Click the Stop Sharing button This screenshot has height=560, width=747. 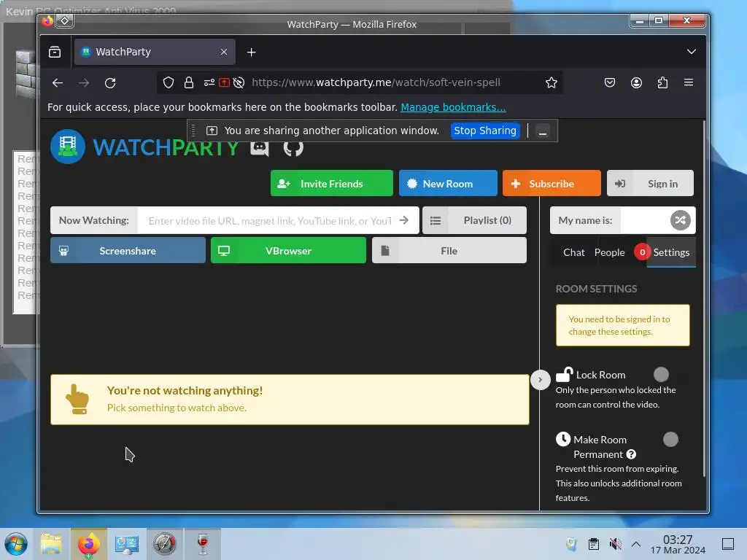(485, 131)
